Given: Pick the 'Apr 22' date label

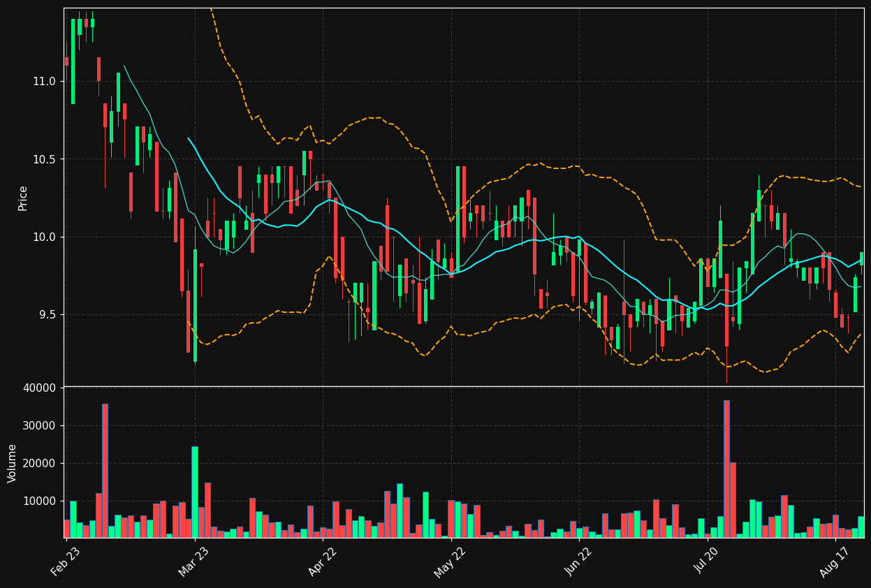Looking at the screenshot, I should tap(322, 562).
